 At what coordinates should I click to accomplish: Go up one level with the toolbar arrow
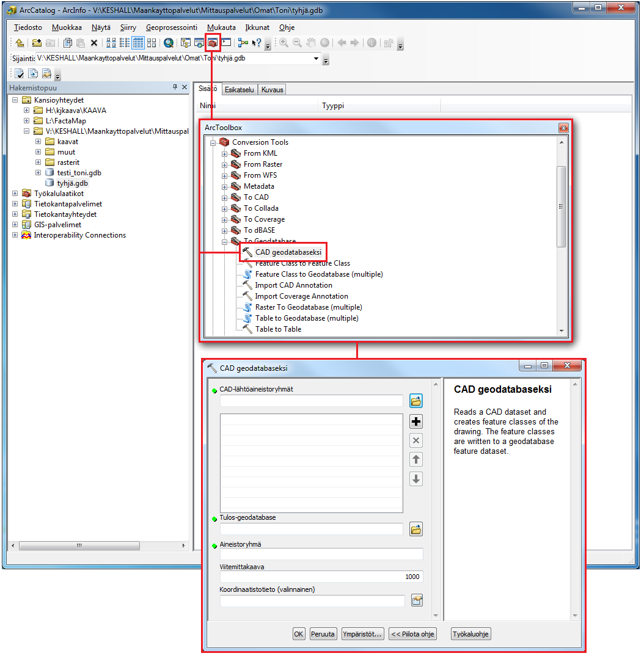[x=20, y=43]
